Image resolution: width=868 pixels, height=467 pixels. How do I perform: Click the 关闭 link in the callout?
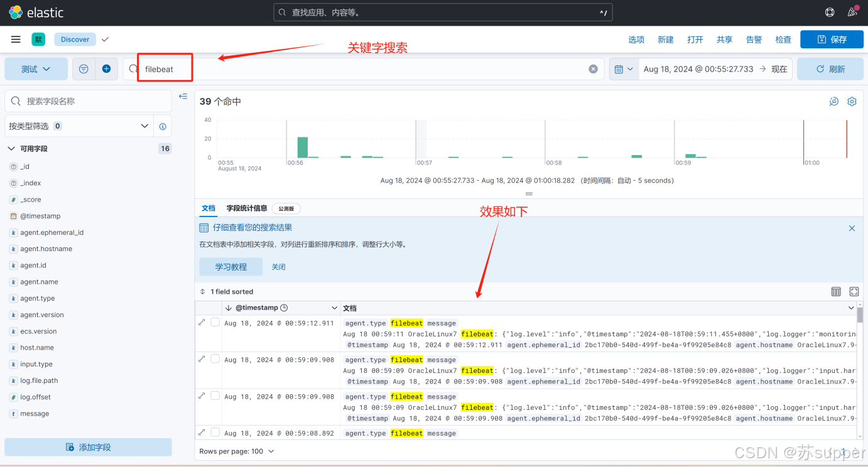coord(278,267)
